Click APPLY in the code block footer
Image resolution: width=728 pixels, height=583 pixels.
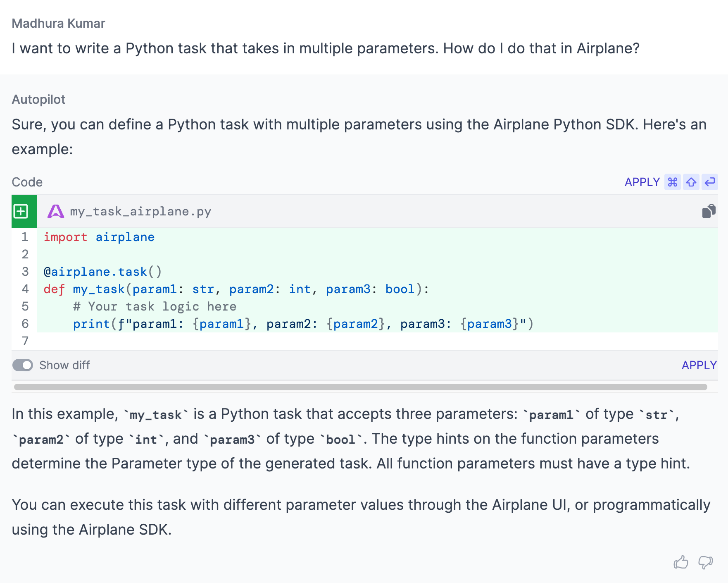point(699,365)
